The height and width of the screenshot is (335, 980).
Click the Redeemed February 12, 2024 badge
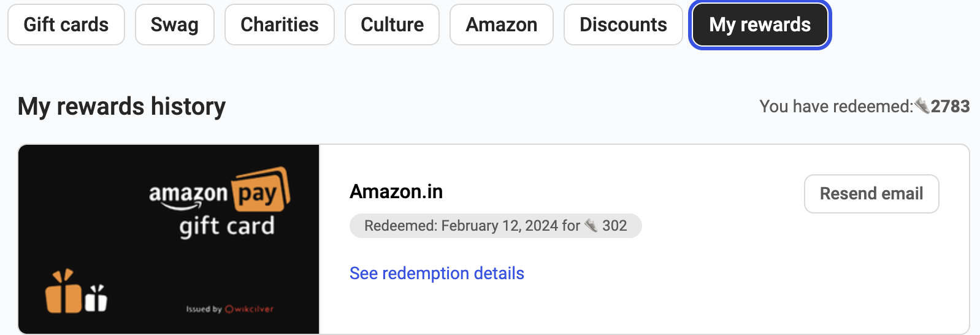pyautogui.click(x=496, y=226)
